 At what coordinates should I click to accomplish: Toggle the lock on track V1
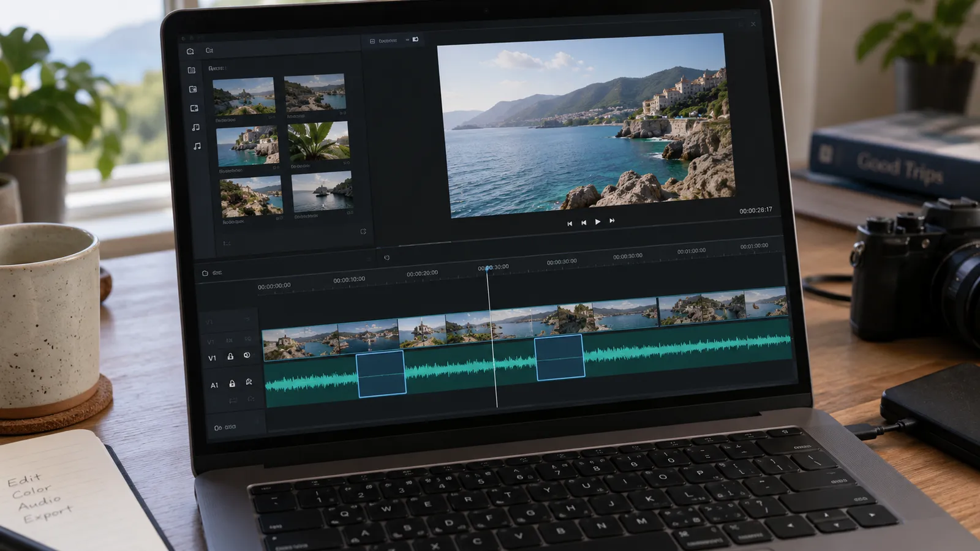click(x=230, y=356)
